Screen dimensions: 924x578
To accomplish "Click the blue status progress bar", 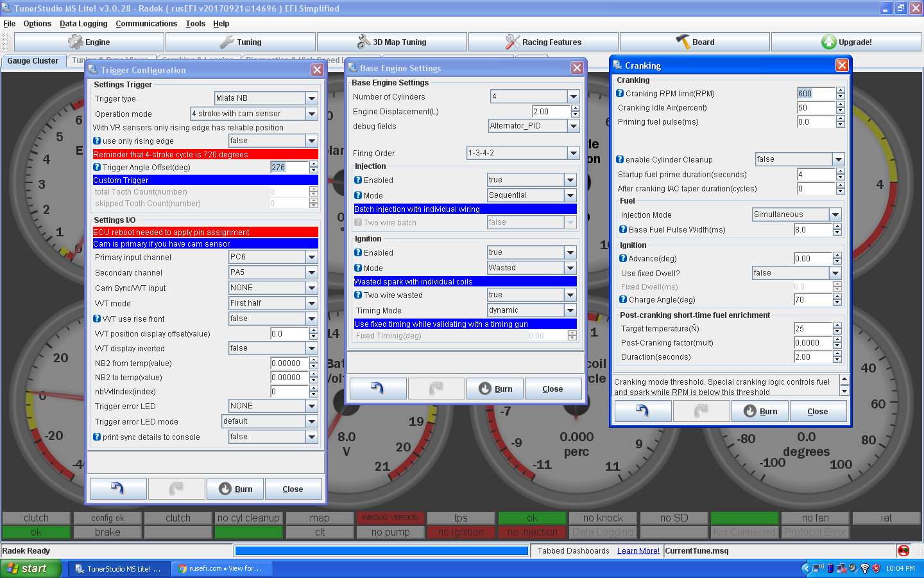I will coord(382,550).
